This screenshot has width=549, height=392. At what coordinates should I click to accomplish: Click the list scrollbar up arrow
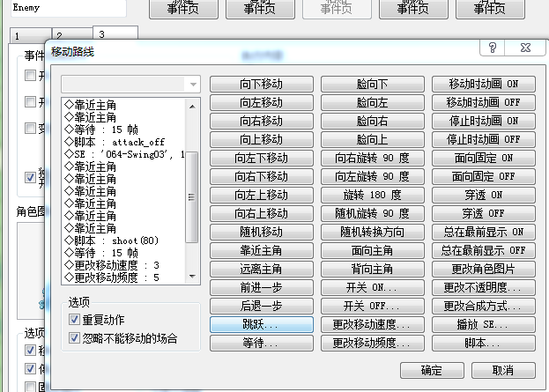[192, 106]
